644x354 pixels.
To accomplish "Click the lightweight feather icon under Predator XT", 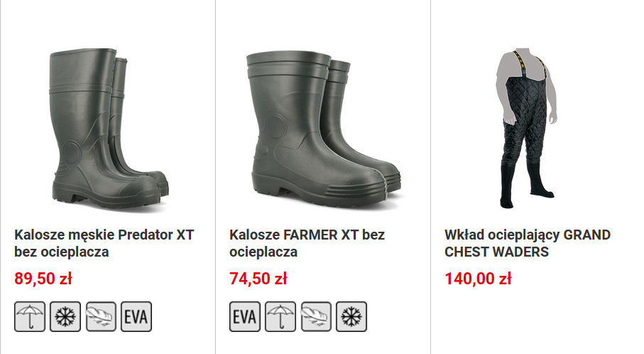I will tap(101, 316).
